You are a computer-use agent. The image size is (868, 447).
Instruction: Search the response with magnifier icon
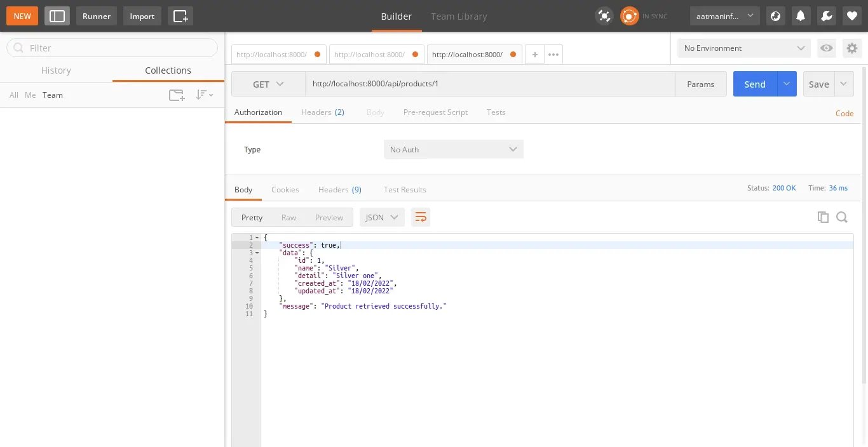[842, 217]
